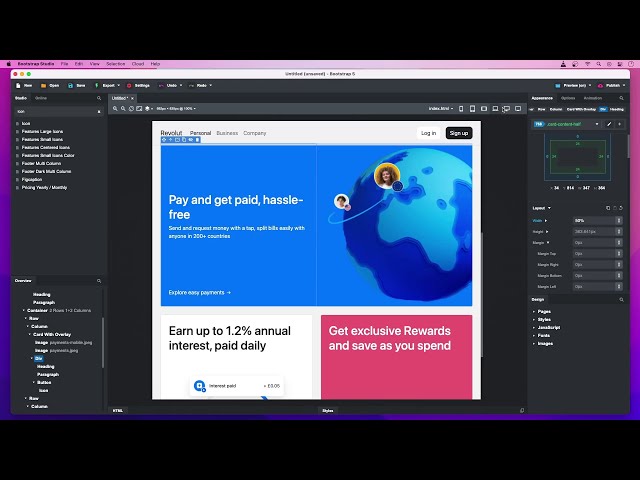Click the expand panel icon at bottom right
The width and height of the screenshot is (640, 480).
click(522, 411)
